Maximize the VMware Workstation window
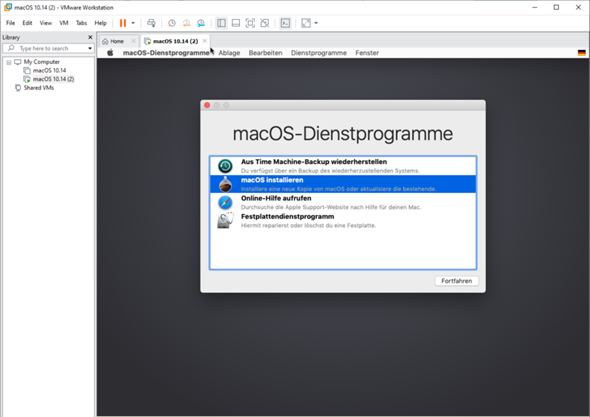The width and height of the screenshot is (590, 417). point(556,7)
